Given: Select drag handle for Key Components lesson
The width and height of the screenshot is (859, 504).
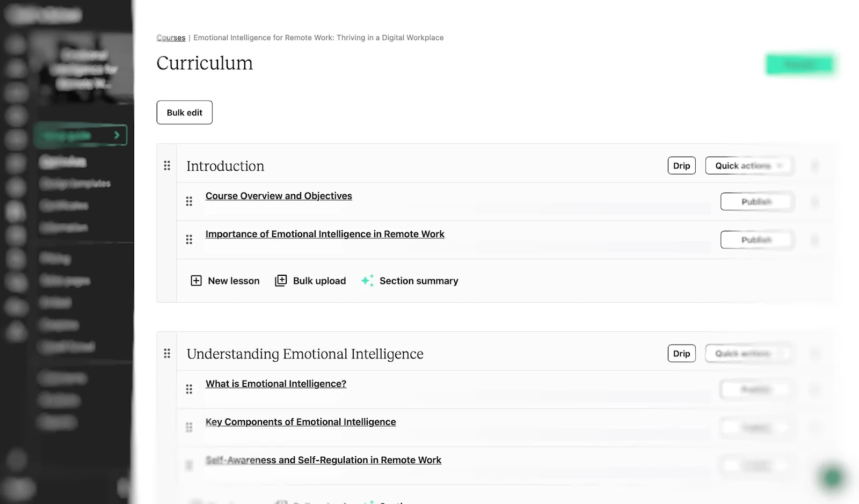Looking at the screenshot, I should point(189,427).
